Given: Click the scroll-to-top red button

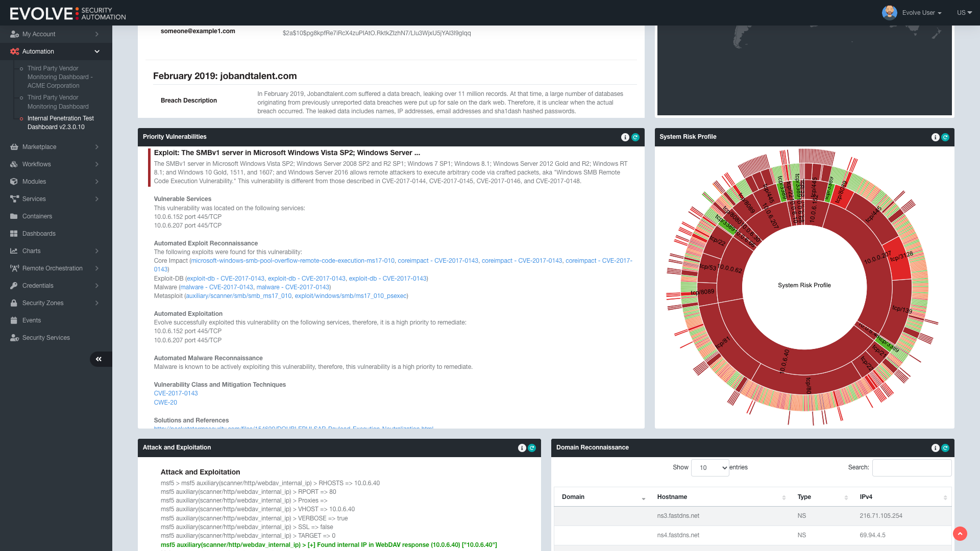Looking at the screenshot, I should click(960, 534).
